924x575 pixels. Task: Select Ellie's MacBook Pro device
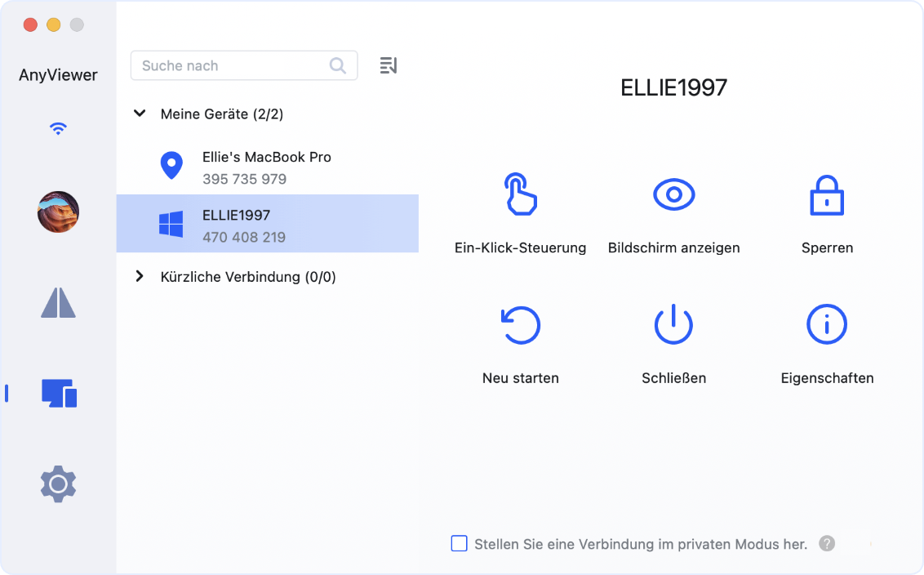(267, 167)
